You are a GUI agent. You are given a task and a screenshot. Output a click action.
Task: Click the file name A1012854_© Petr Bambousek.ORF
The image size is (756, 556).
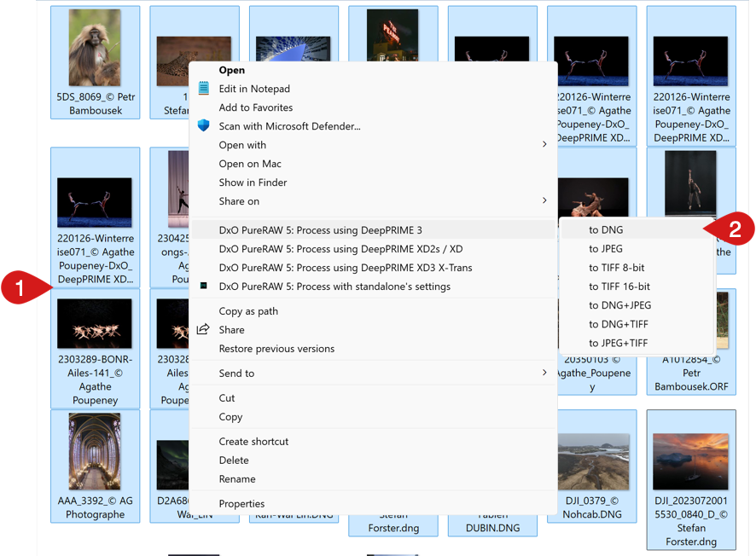pyautogui.click(x=691, y=373)
